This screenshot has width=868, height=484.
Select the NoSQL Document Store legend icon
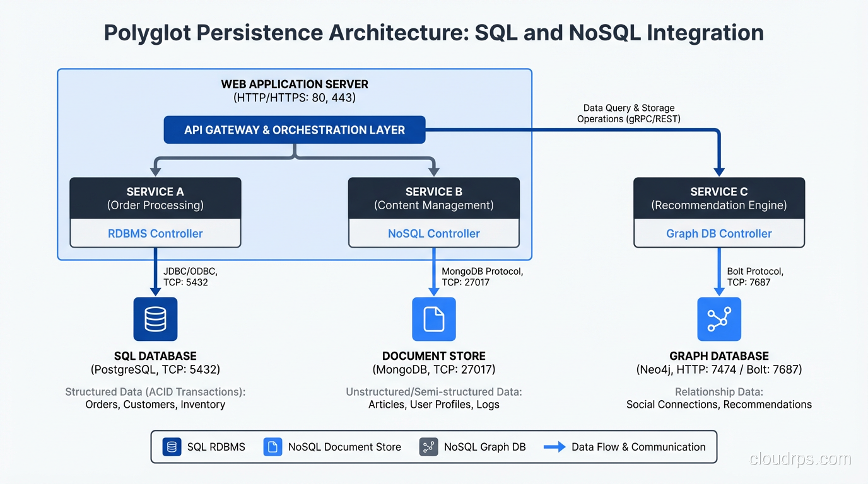tap(273, 447)
